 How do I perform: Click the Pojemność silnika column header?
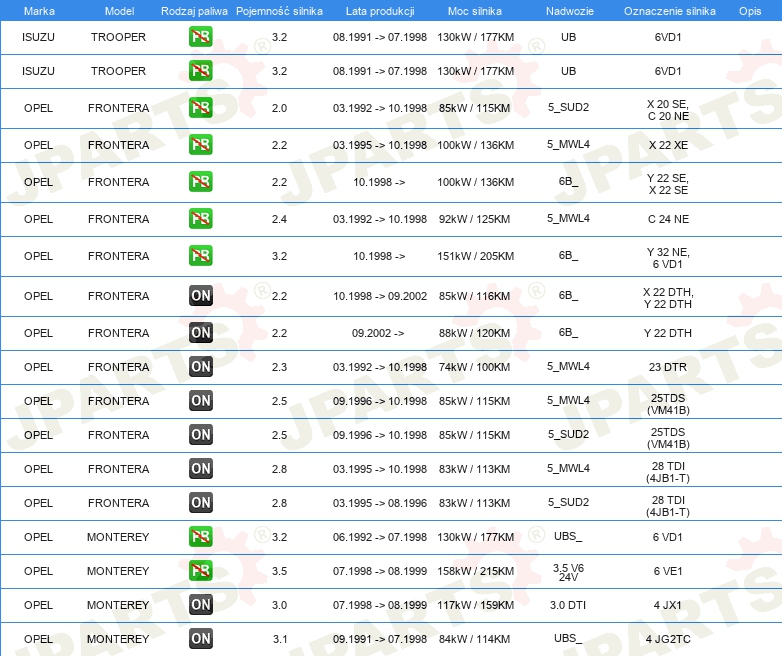[279, 11]
